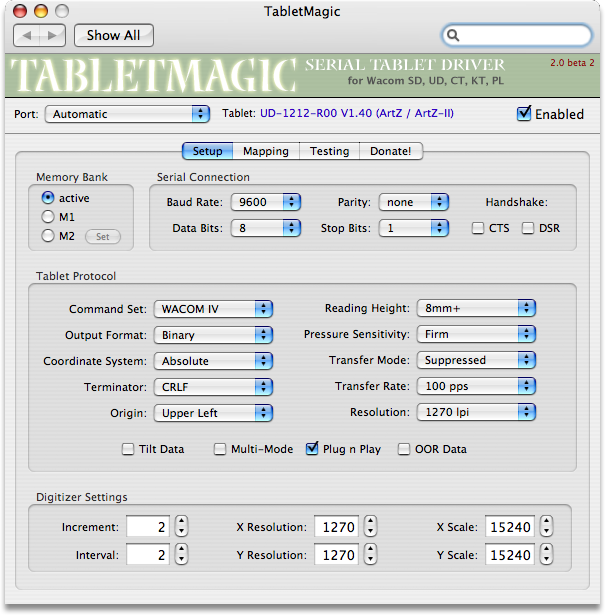Click the Interval value field
This screenshot has height=615, width=605.
click(x=148, y=555)
